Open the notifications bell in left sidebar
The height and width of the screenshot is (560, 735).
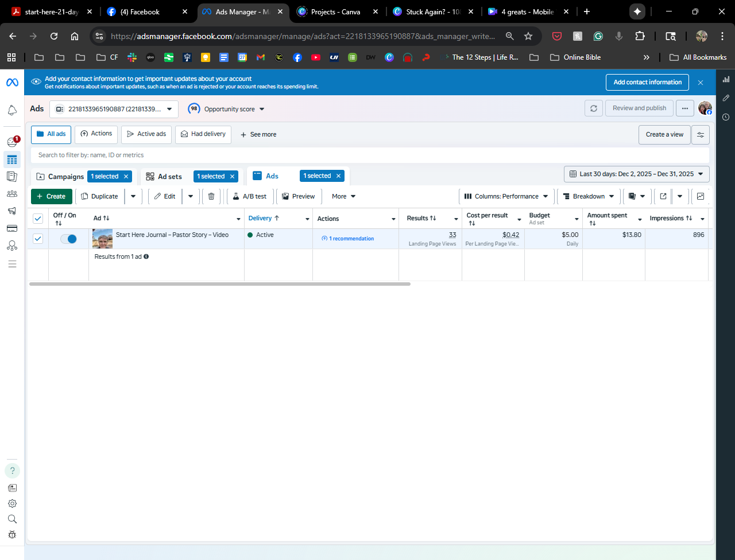(12, 110)
